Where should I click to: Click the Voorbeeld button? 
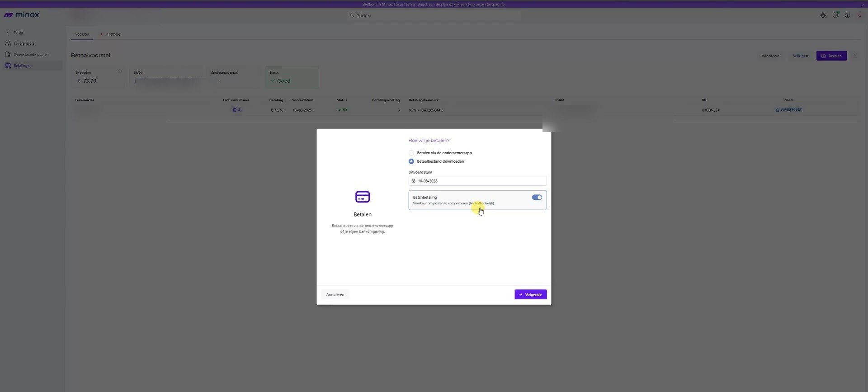pos(770,56)
